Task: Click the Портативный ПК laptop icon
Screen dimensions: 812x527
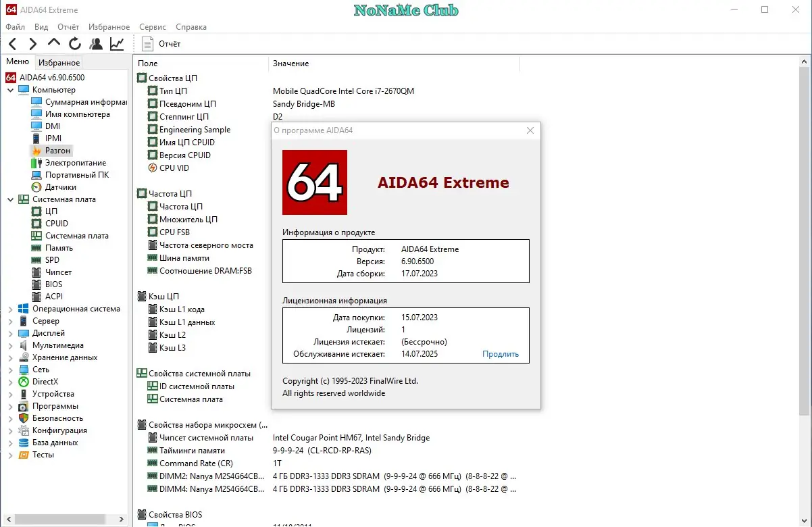Action: 36,175
